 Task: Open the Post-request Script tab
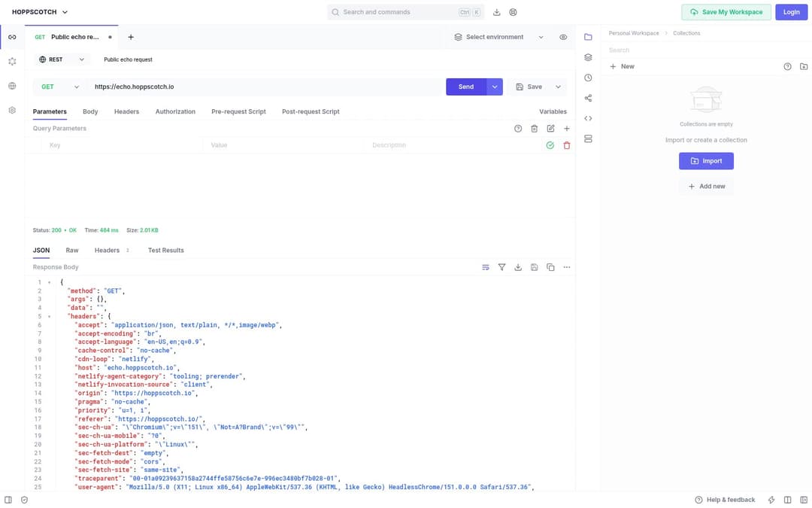pyautogui.click(x=311, y=111)
